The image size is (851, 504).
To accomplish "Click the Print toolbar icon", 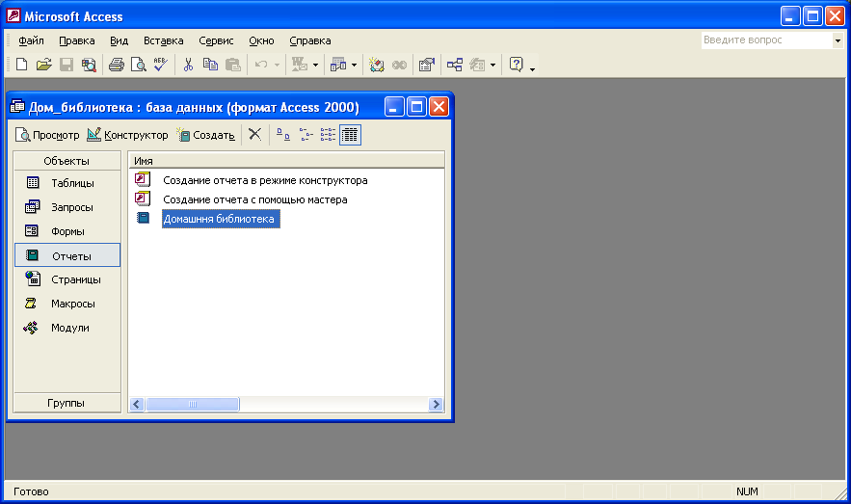I will 117,65.
